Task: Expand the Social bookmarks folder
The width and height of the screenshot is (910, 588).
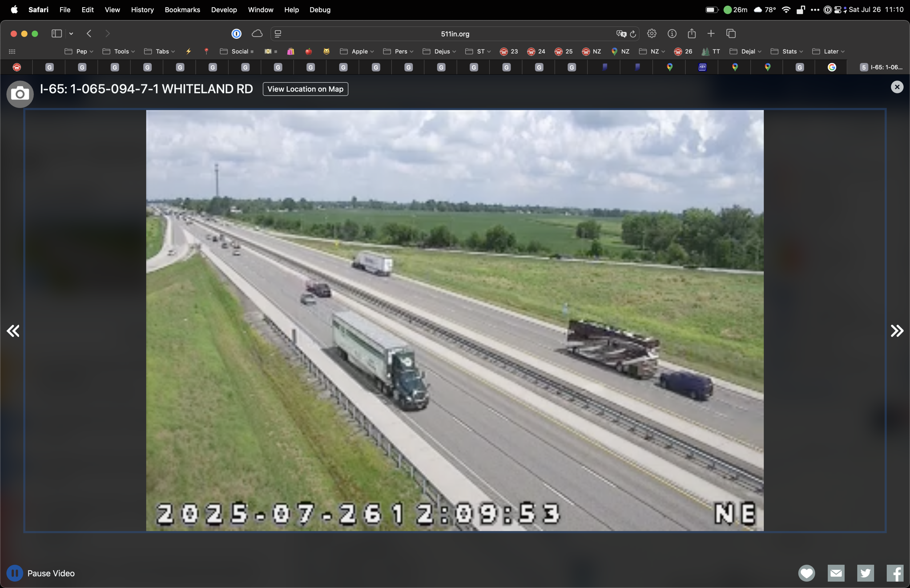Action: [237, 52]
